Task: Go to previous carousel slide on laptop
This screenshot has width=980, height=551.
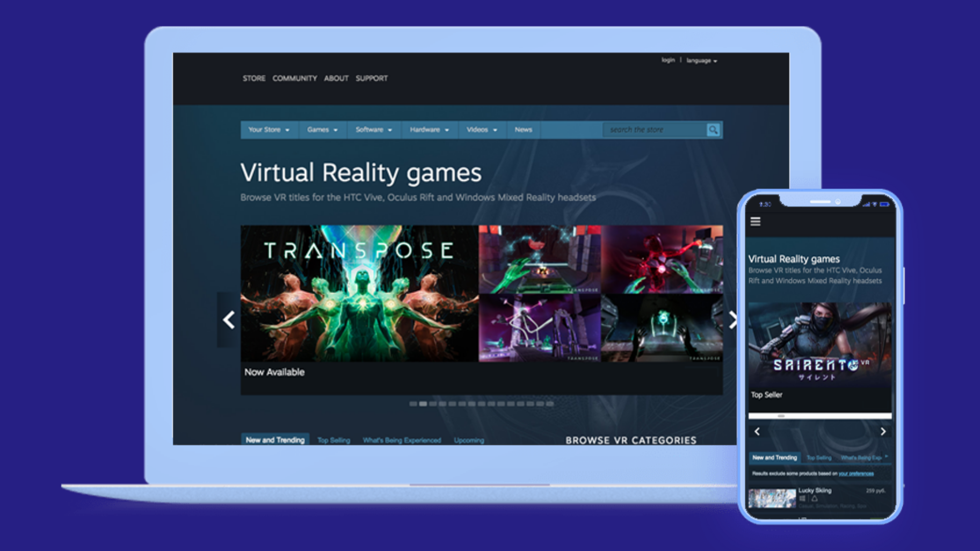Action: coord(229,320)
